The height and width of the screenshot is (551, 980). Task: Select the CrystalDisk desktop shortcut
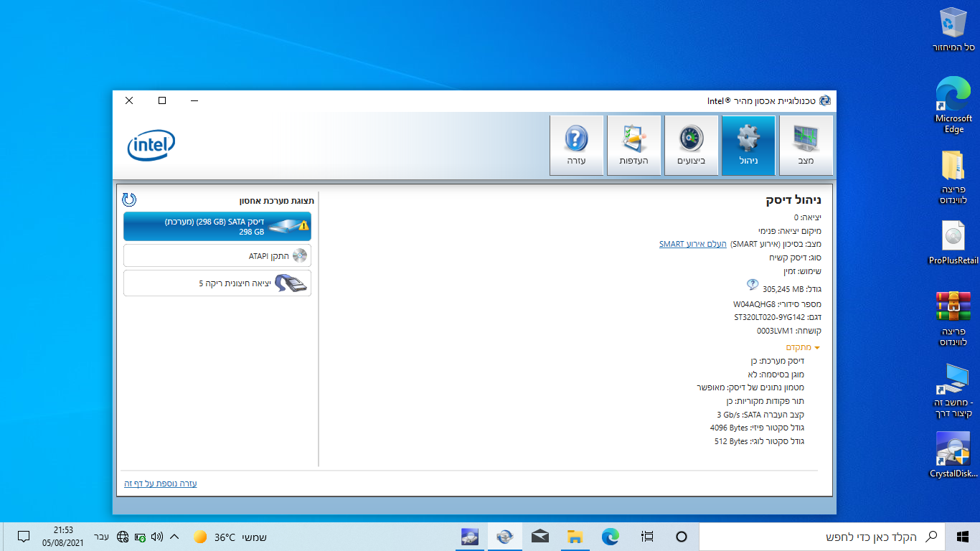(953, 456)
